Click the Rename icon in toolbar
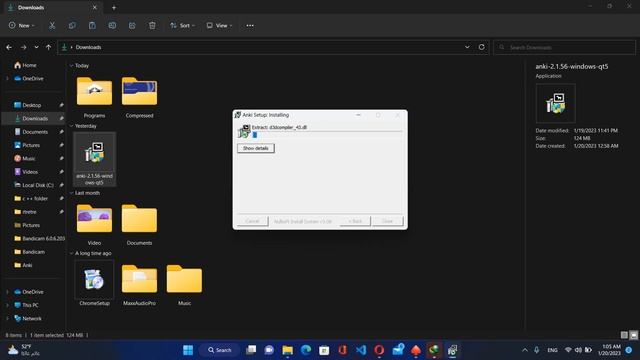The image size is (640, 360). tap(112, 25)
